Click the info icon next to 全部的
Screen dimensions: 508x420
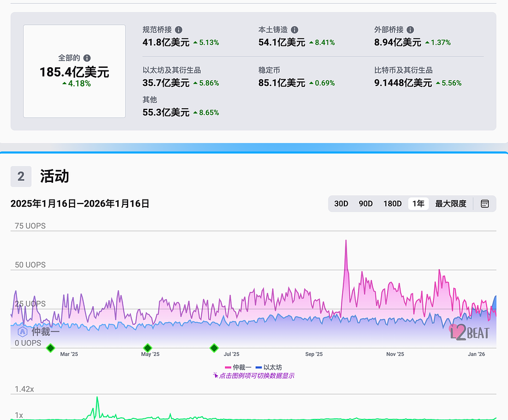(x=87, y=58)
